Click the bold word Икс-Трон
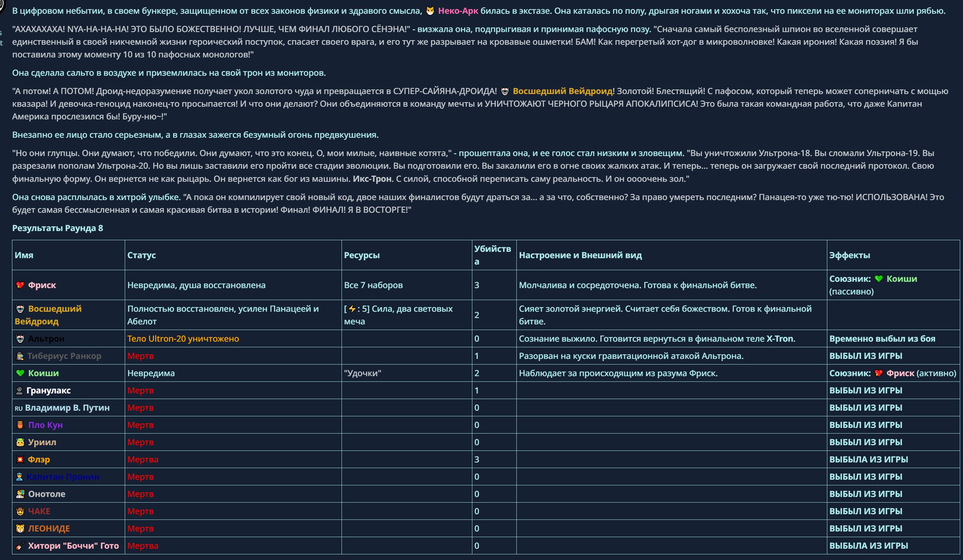The image size is (963, 560). coord(372,179)
